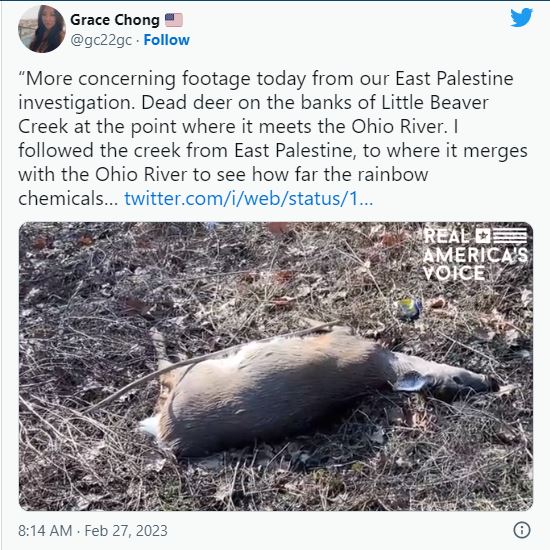This screenshot has height=550, width=550.
Task: Open Grace Chong's profile avatar
Action: click(42, 29)
